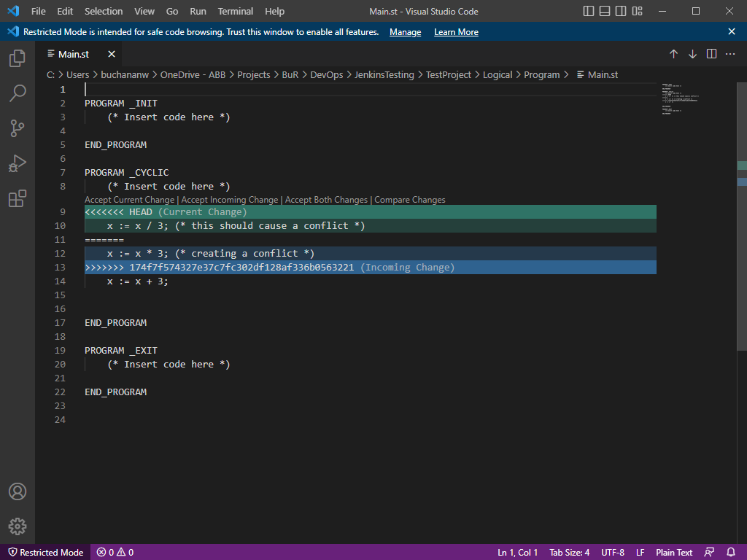Open editor More Actions ellipsis

(x=730, y=54)
